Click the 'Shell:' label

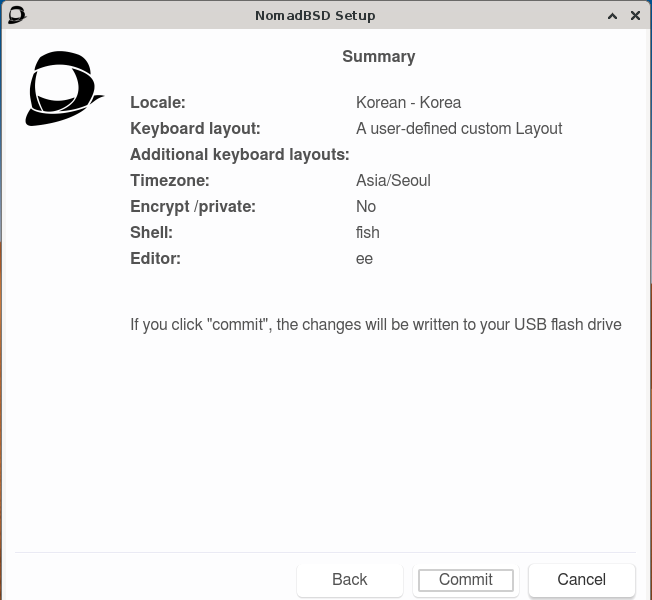click(x=151, y=232)
